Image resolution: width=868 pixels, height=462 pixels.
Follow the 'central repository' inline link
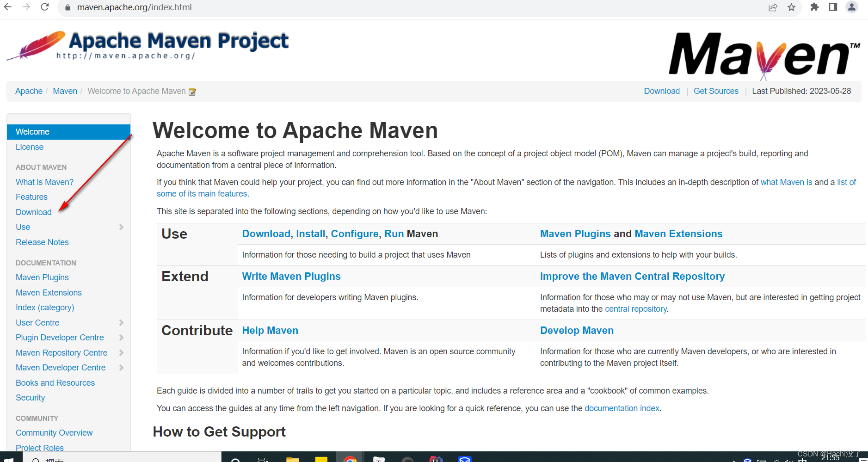636,309
